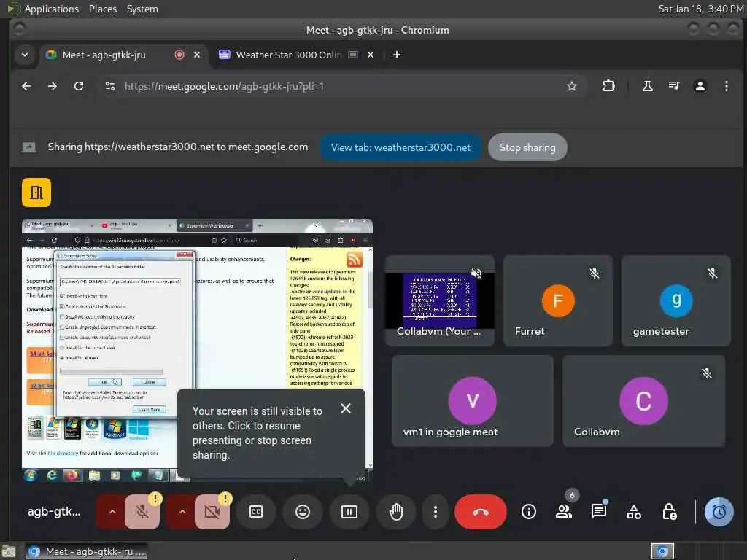747x560 pixels.
Task: Select vm1 in goggle meat tile
Action: click(x=473, y=401)
